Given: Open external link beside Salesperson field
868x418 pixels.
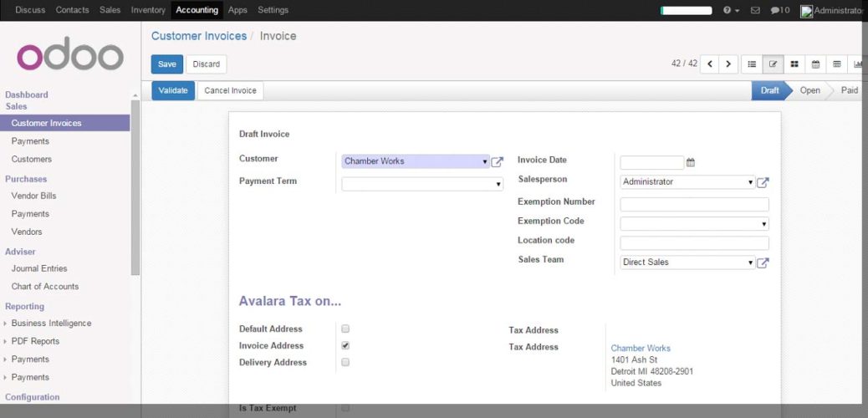Looking at the screenshot, I should [x=763, y=183].
